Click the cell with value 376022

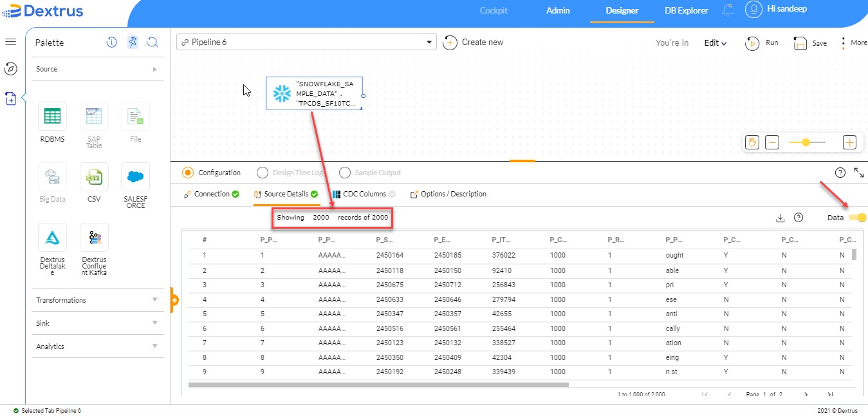503,255
